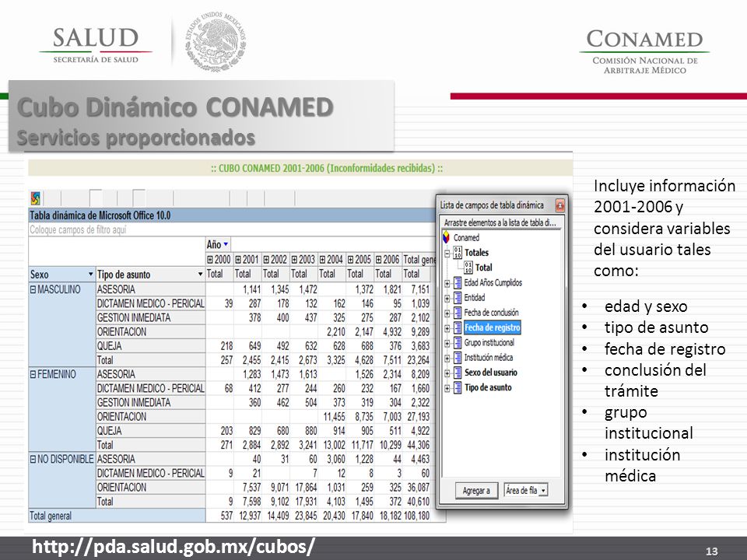Screen dimensions: 747x560
Task: Expand the Fecha de registro node
Action: click(x=447, y=328)
